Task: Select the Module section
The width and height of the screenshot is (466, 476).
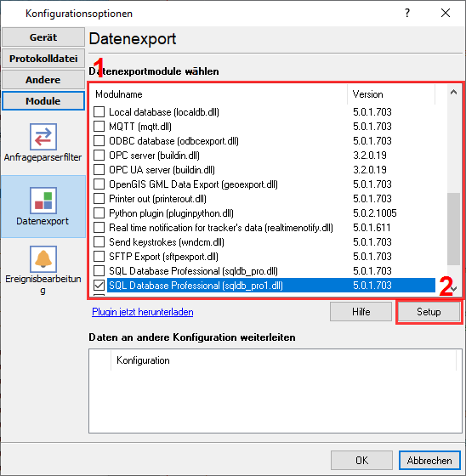Action: click(x=43, y=101)
